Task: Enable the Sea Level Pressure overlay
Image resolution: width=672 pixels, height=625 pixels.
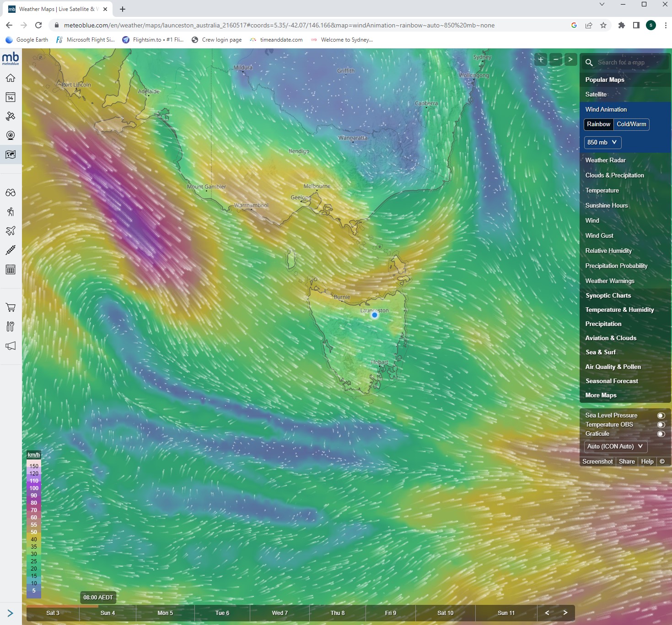Action: tap(661, 415)
